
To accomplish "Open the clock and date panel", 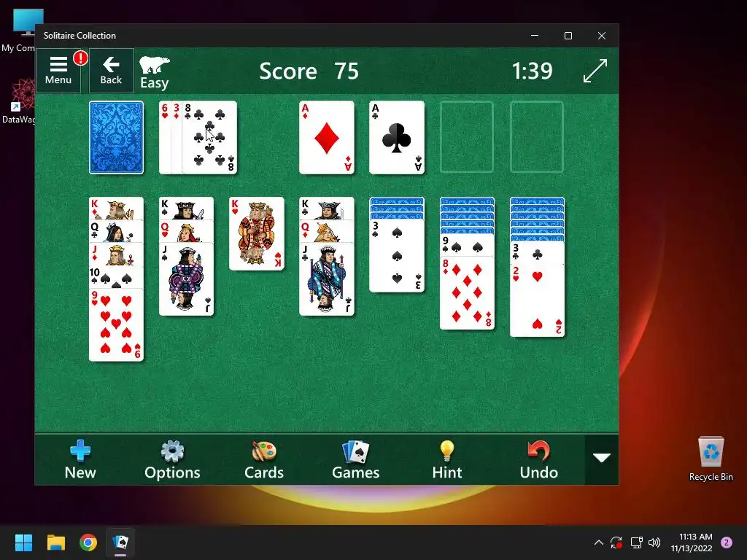I will [692, 542].
